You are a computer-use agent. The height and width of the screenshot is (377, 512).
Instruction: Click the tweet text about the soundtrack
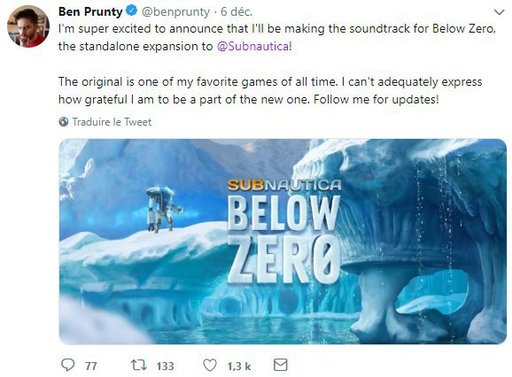click(277, 37)
